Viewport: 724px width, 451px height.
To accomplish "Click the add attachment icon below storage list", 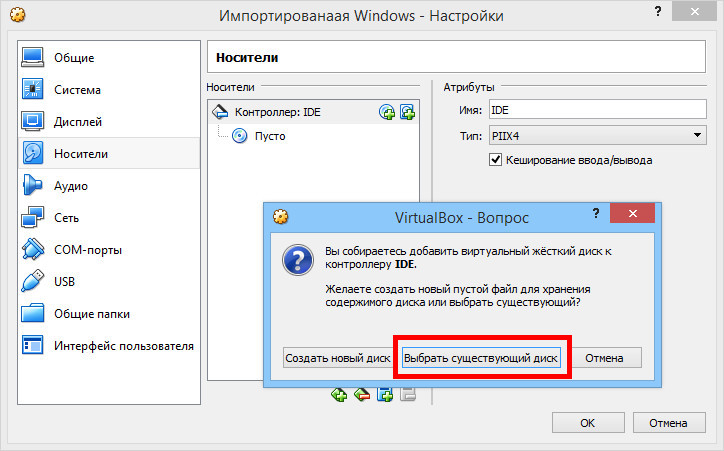I will point(385,395).
